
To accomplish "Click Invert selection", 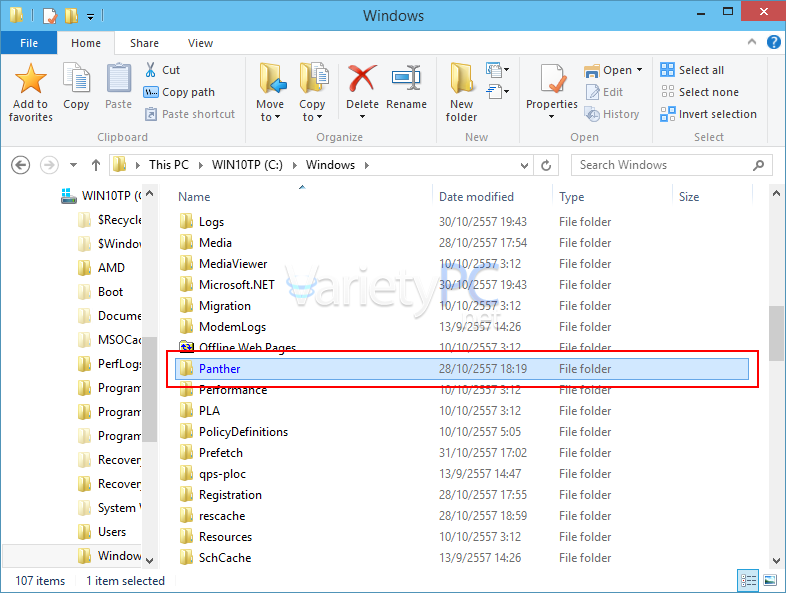I will (708, 114).
